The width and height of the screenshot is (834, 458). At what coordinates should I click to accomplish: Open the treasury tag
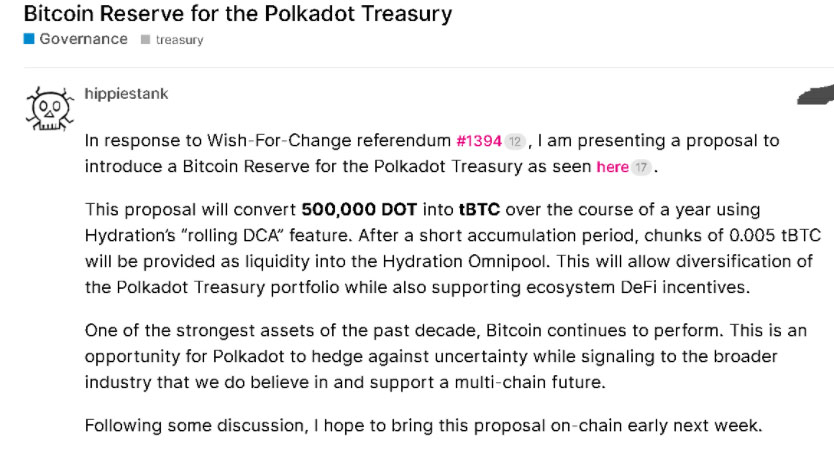179,40
